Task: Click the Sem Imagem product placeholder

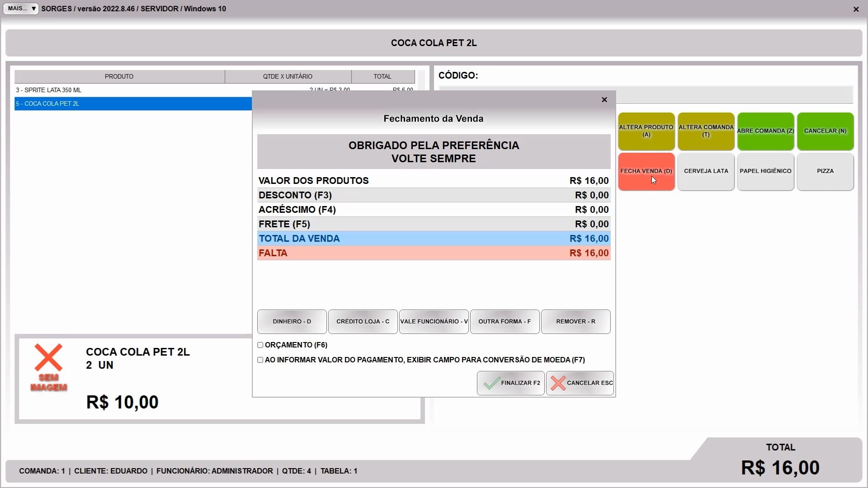Action: tap(48, 367)
